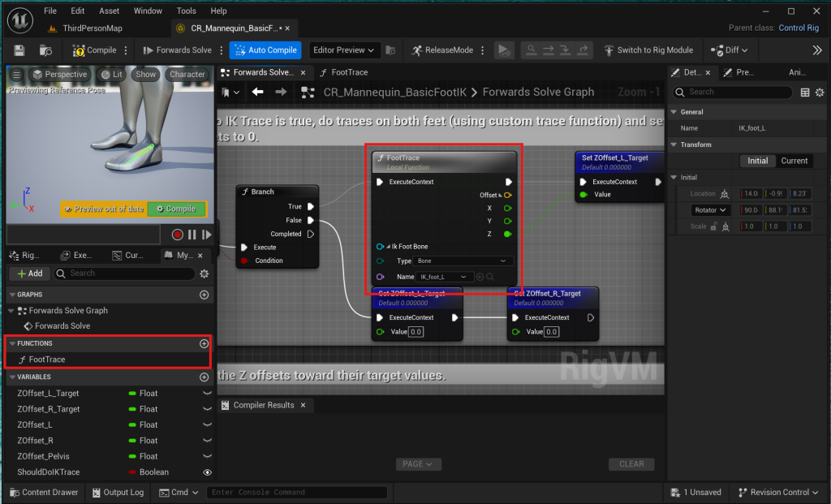
Task: Click the Compile button in the main toolbar
Action: coord(94,50)
